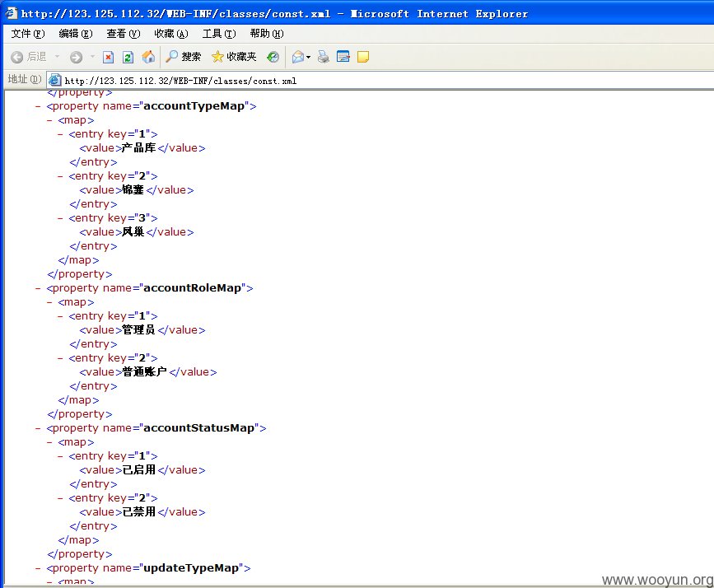714x588 pixels.
Task: Collapse entry key 2 with 锦囊
Action: (x=60, y=176)
